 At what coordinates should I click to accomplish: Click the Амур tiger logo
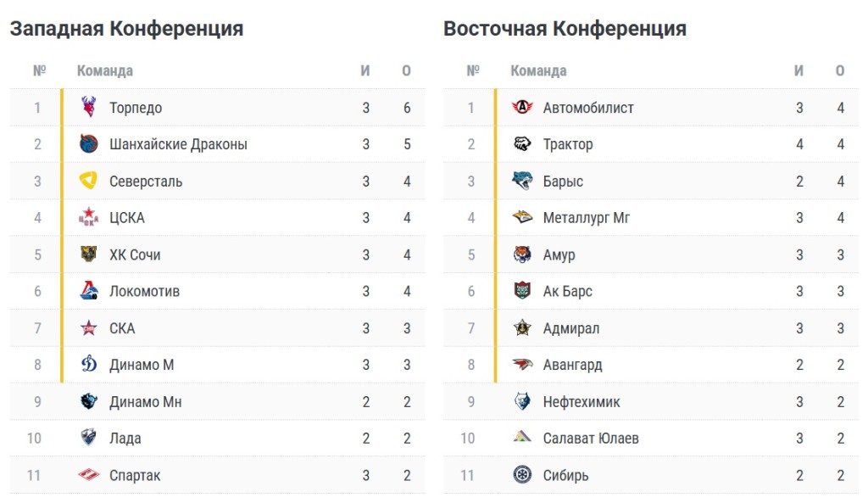pos(522,254)
